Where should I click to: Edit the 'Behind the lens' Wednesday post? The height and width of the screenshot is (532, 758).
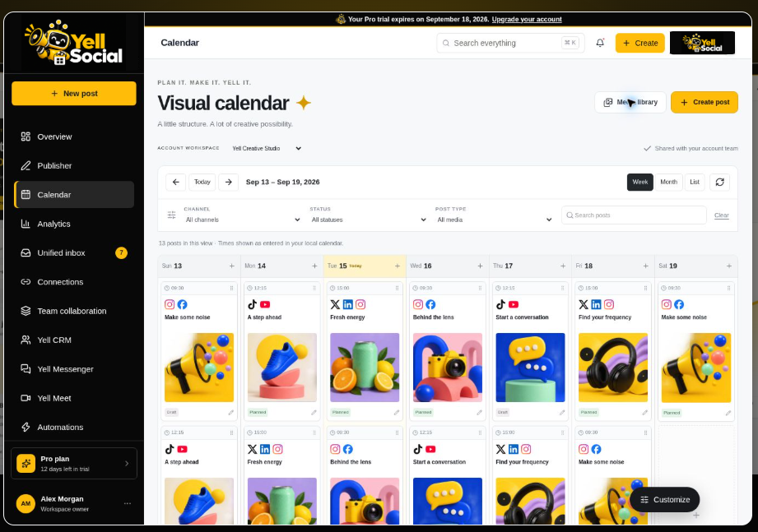(x=479, y=412)
